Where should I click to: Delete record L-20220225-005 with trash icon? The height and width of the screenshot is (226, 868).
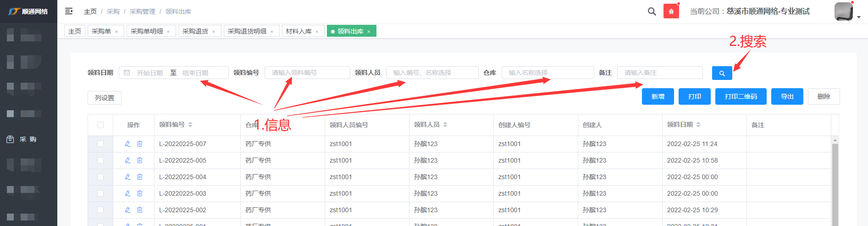(x=140, y=160)
